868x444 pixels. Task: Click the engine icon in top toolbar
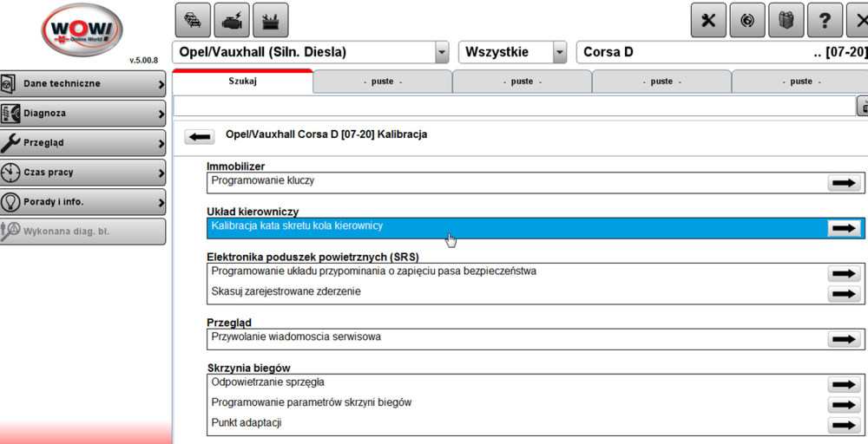[232, 20]
